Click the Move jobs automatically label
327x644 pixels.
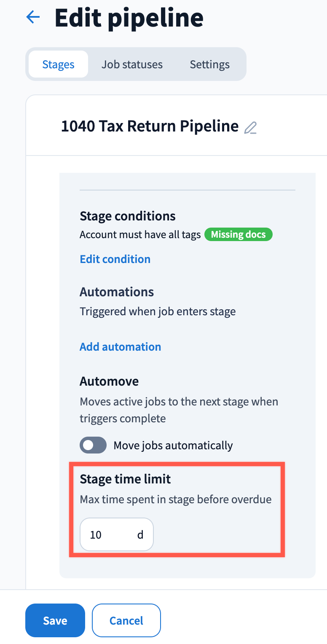(x=173, y=445)
